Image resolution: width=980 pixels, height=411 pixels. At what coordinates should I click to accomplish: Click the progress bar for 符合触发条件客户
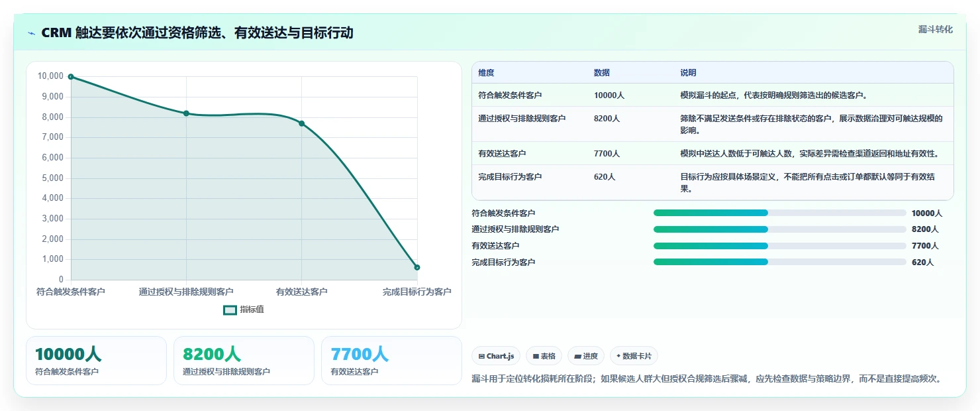coord(779,213)
